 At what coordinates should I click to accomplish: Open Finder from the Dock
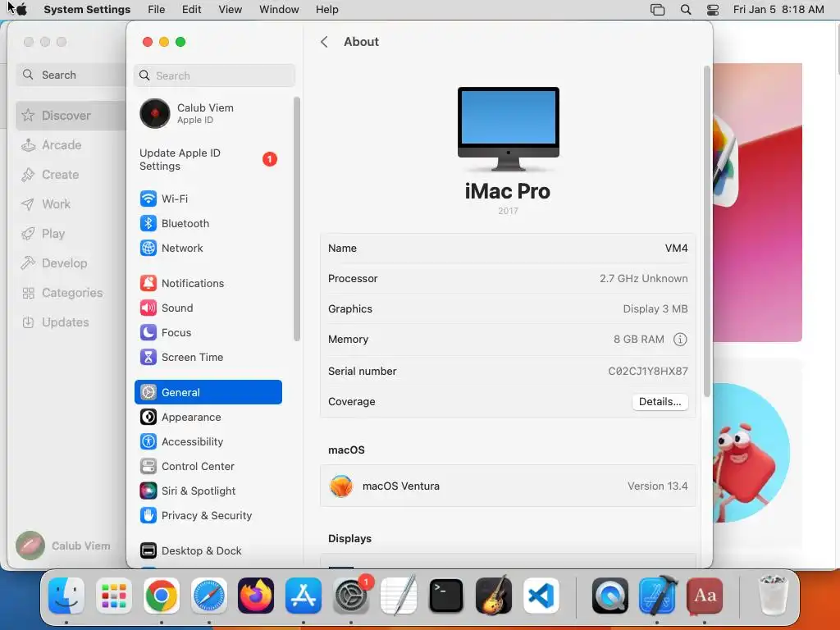(66, 596)
